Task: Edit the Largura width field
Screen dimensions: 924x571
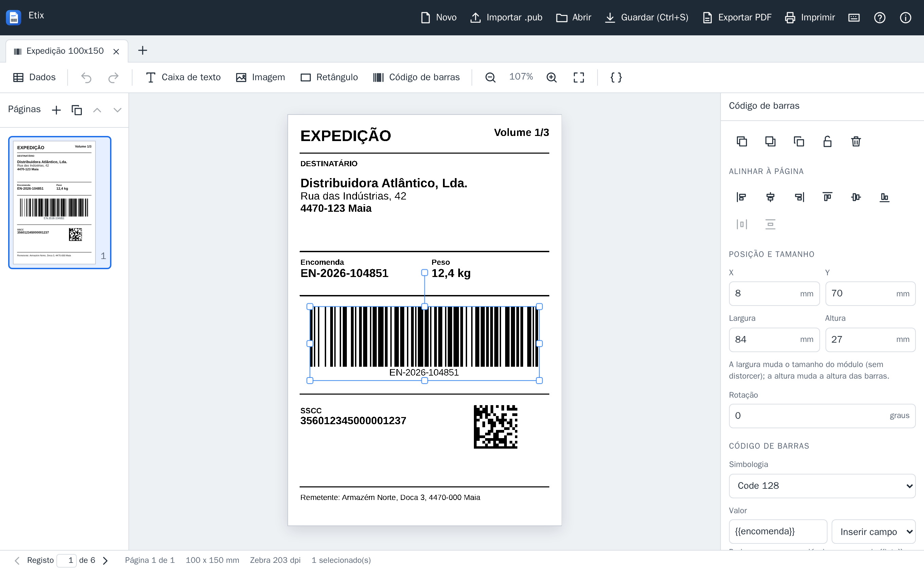Action: point(774,340)
